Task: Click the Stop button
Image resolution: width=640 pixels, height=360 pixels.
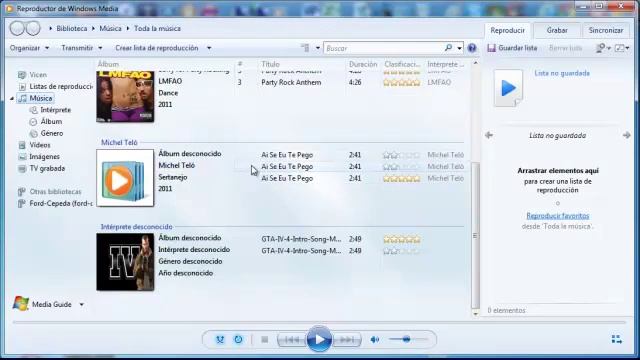Action: [x=264, y=339]
